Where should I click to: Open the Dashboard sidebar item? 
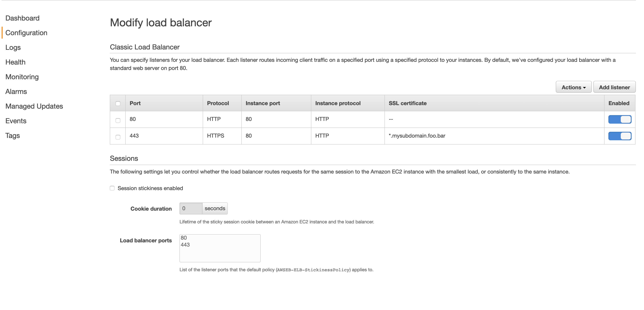pos(22,18)
